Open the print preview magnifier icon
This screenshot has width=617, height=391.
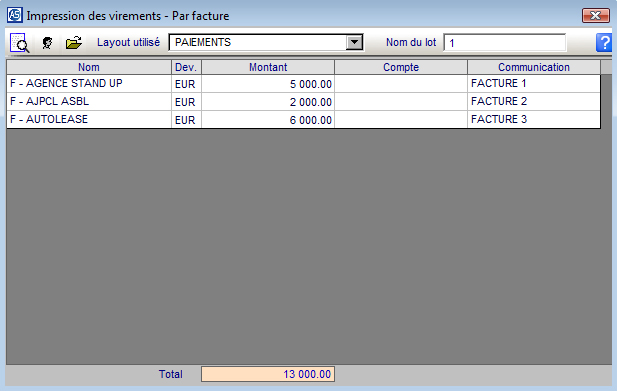[19, 42]
